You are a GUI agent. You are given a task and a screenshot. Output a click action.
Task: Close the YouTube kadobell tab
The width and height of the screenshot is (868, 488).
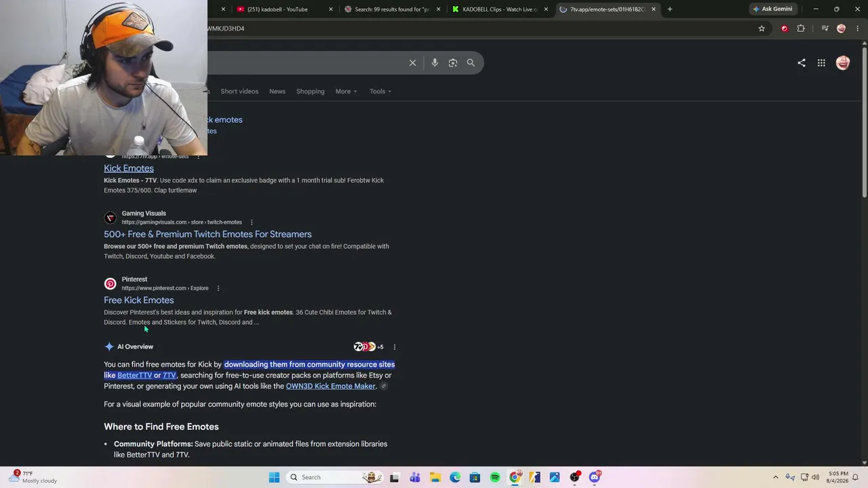point(331,9)
